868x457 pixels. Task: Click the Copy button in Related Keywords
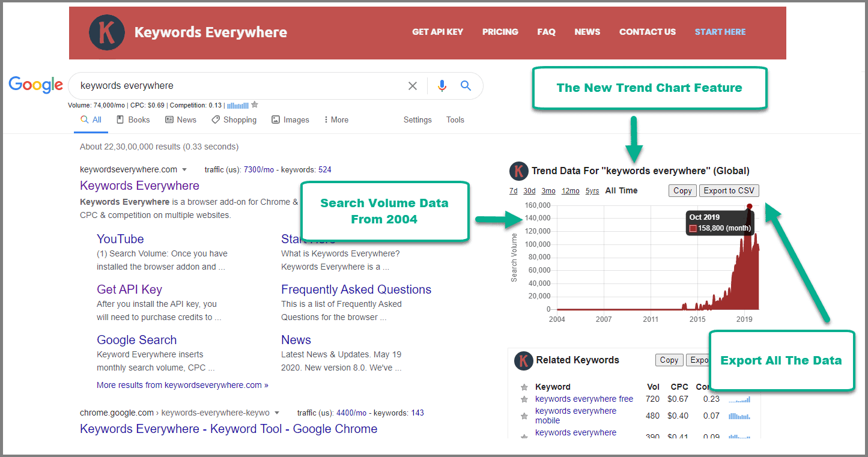coord(669,360)
